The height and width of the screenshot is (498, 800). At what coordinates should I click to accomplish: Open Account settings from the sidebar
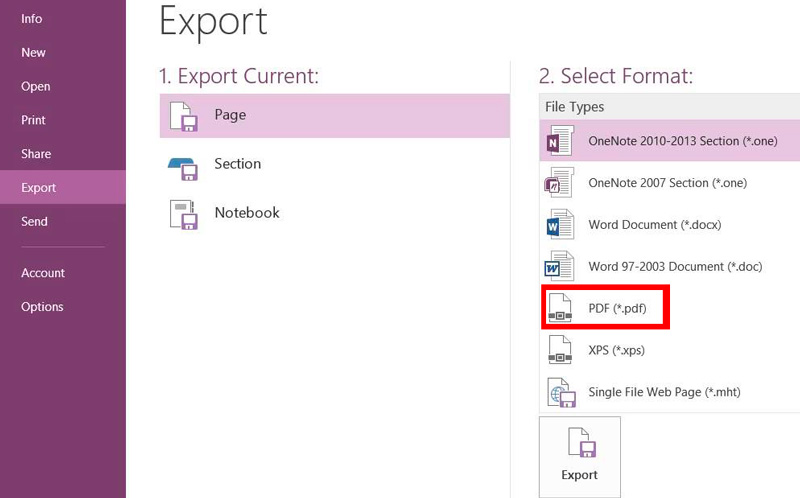tap(43, 273)
